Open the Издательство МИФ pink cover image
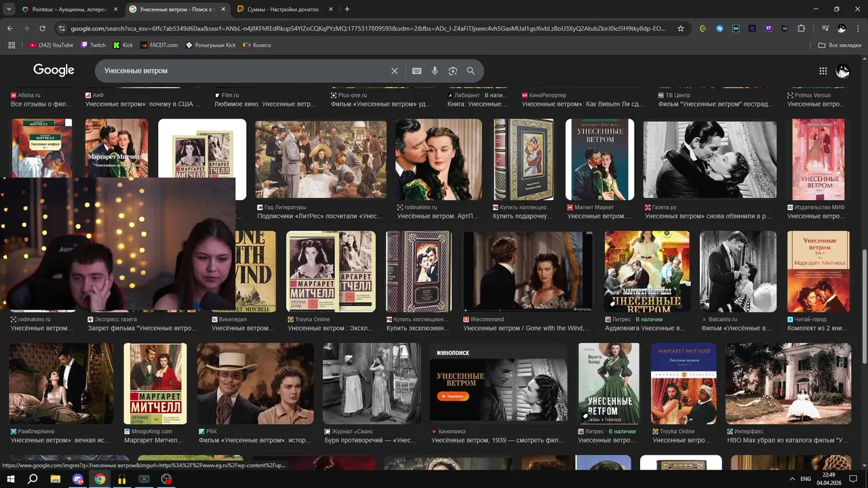The width and height of the screenshot is (868, 488). pos(818,160)
